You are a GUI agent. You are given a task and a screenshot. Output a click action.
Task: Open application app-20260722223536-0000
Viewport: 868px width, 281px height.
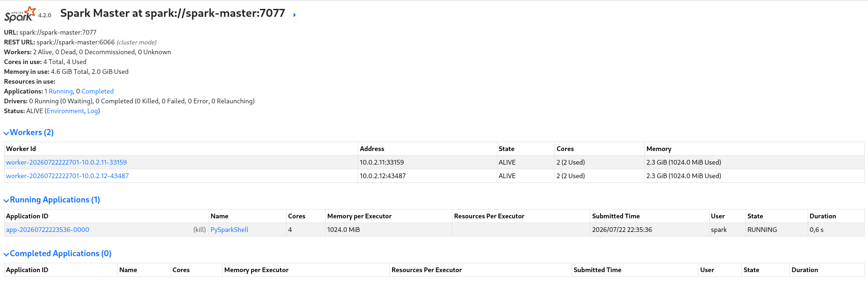(48, 230)
